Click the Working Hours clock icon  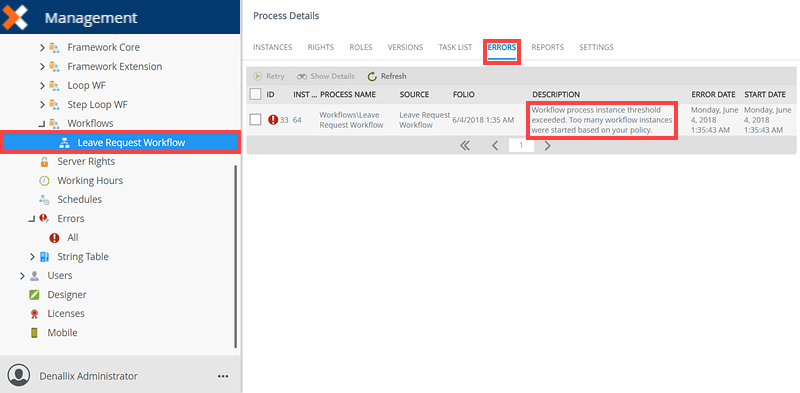(44, 181)
